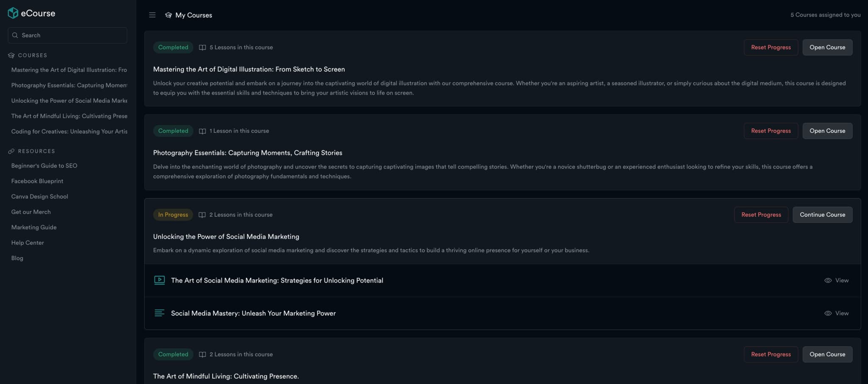Reset Progress on the Photography Essentials course
The height and width of the screenshot is (384, 868).
click(x=771, y=131)
